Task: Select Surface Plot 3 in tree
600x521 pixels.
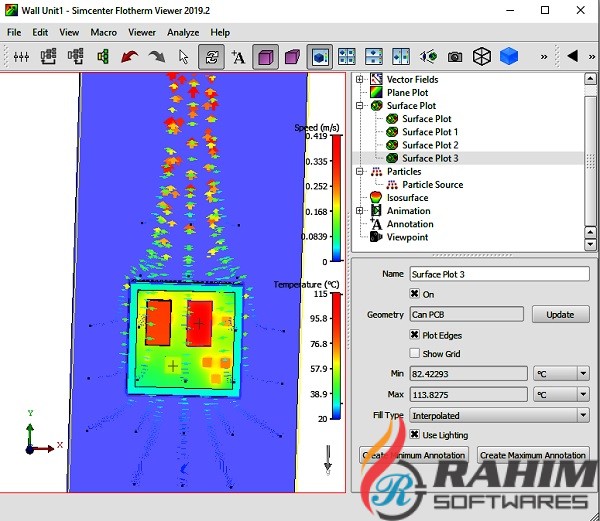Action: point(430,158)
